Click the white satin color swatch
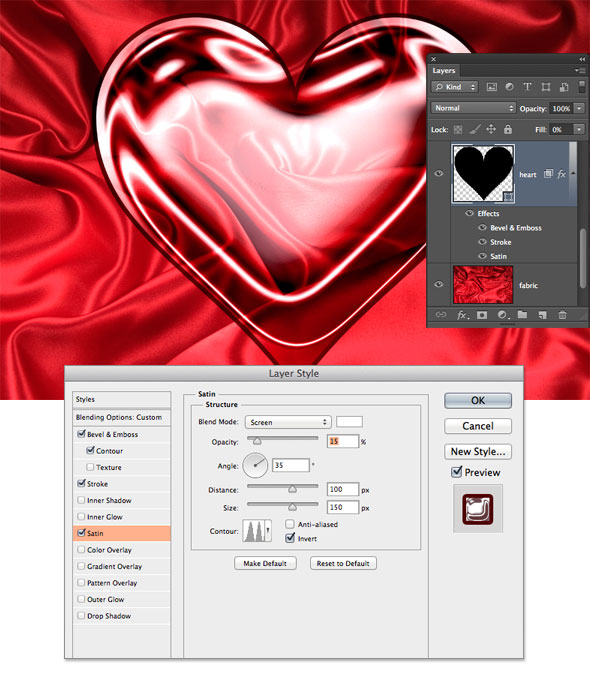 (x=349, y=421)
